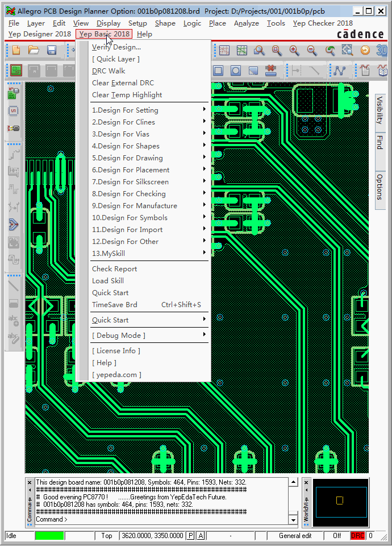Open the 3D viewer icon
This screenshot has height=546, width=392.
coord(382,50)
